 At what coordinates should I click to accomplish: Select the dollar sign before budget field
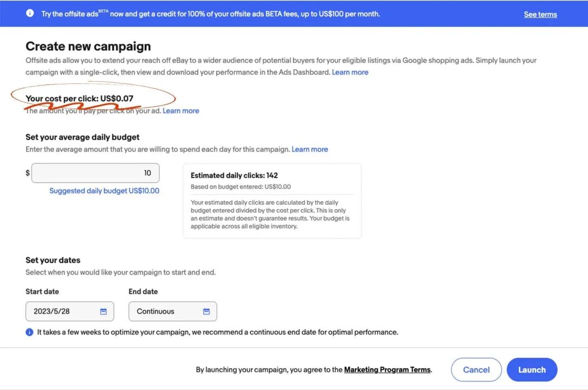pyautogui.click(x=27, y=173)
